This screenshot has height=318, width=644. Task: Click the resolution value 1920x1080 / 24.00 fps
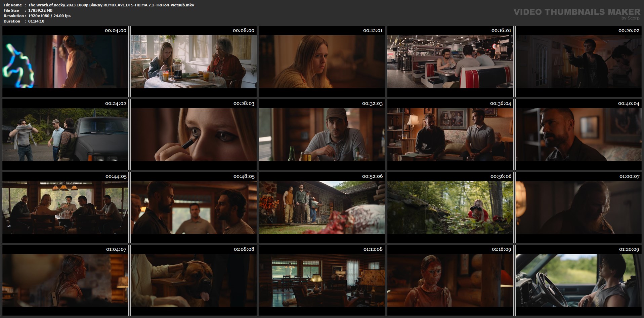(x=49, y=16)
